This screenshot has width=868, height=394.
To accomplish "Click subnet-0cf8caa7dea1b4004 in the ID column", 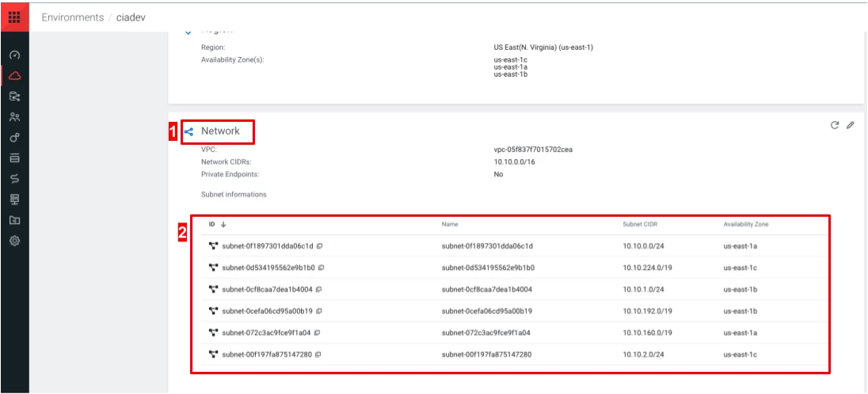I will 268,289.
